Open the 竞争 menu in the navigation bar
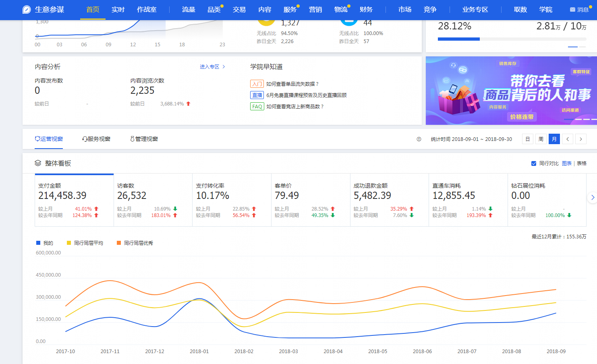The image size is (597, 364). (x=430, y=10)
